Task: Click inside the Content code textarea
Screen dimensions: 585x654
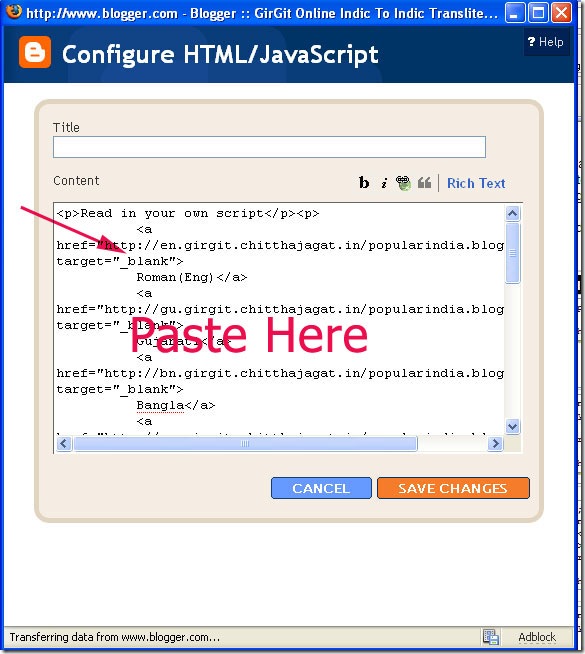Action: pyautogui.click(x=279, y=319)
